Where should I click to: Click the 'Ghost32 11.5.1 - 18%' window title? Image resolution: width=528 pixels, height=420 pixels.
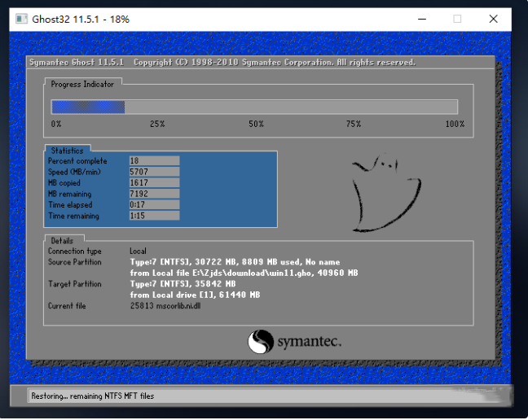[81, 20]
